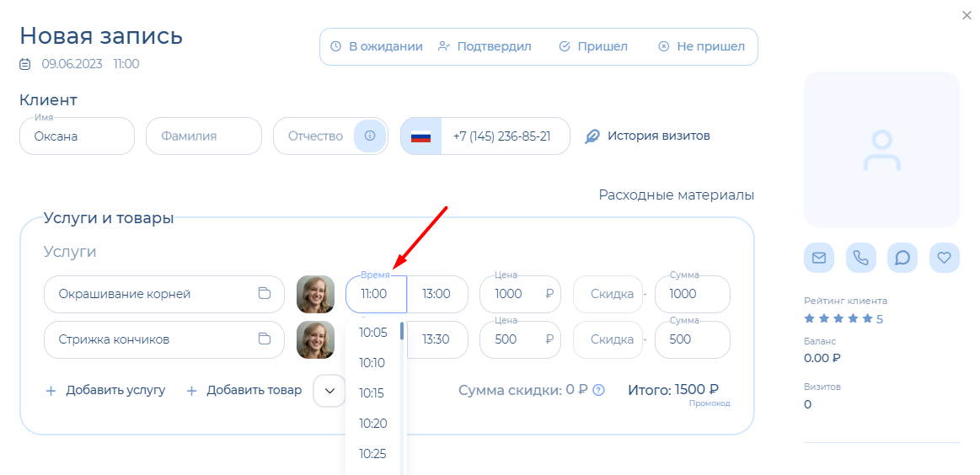Screen dimensions: 980x475
Task: Click help icon next to Сумма скидки
Action: 599,390
